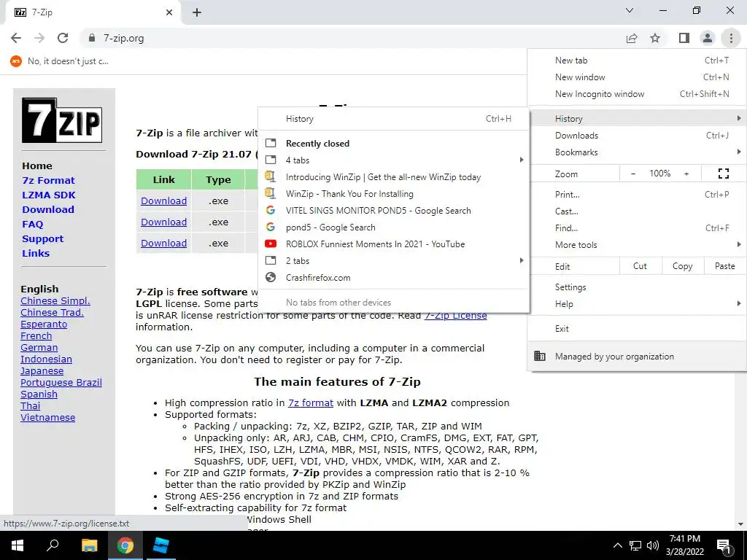Reopen VITEL SINGS MONITOR POND5 Google Search
Image resolution: width=747 pixels, height=560 pixels.
point(393,211)
